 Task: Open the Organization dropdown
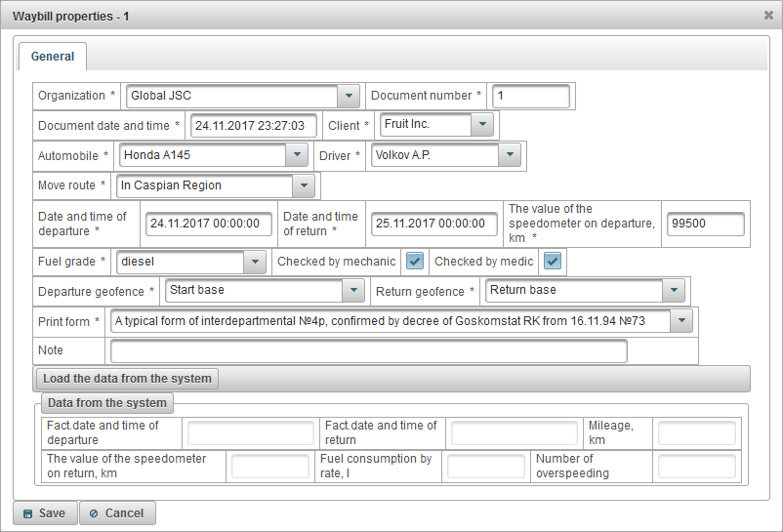coord(349,96)
